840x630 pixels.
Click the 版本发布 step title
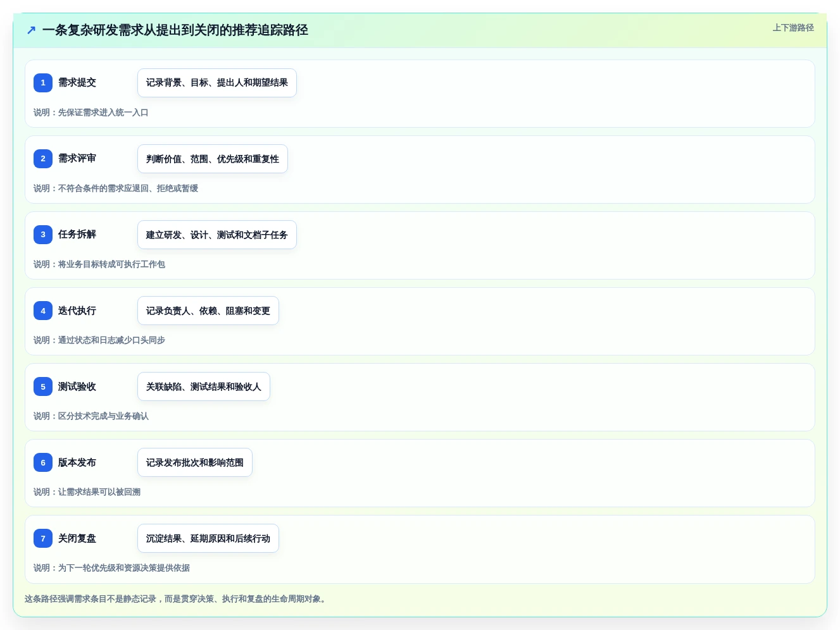[x=77, y=462]
